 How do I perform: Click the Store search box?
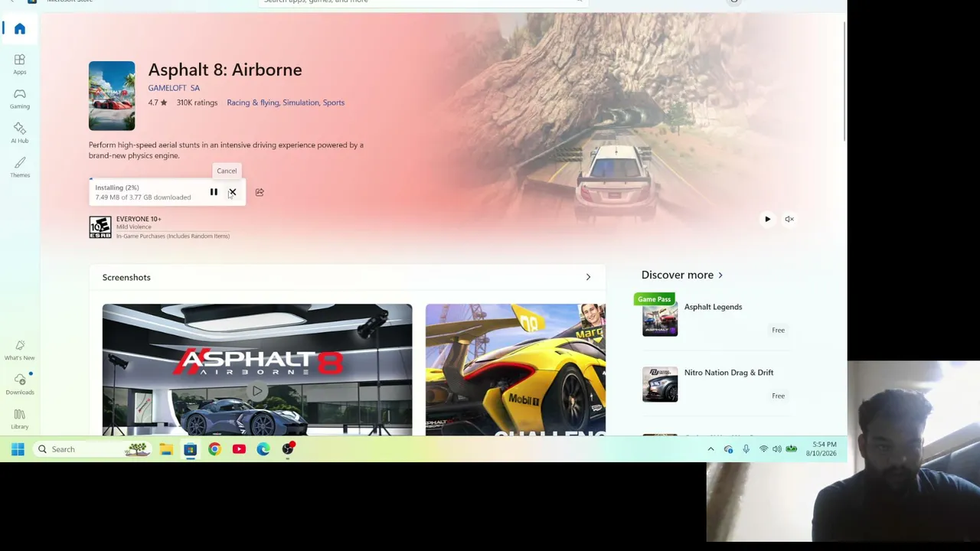[423, 2]
